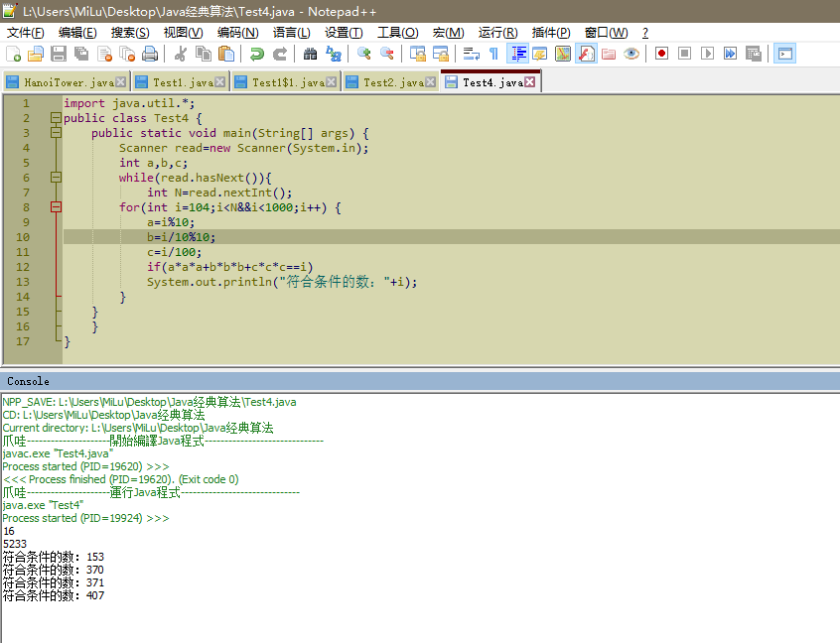Click the Copy toolbar icon
The image size is (840, 643).
coord(204,54)
